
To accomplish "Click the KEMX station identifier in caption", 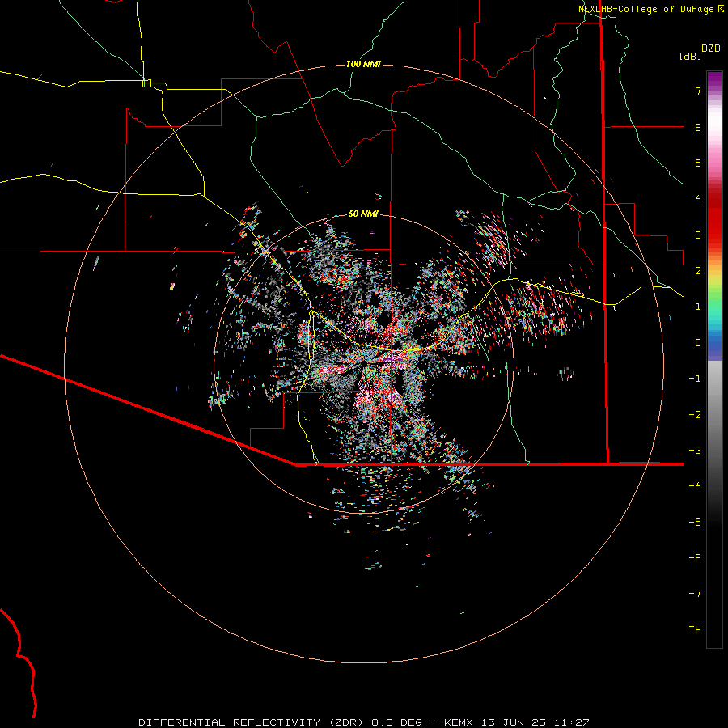I will (459, 722).
